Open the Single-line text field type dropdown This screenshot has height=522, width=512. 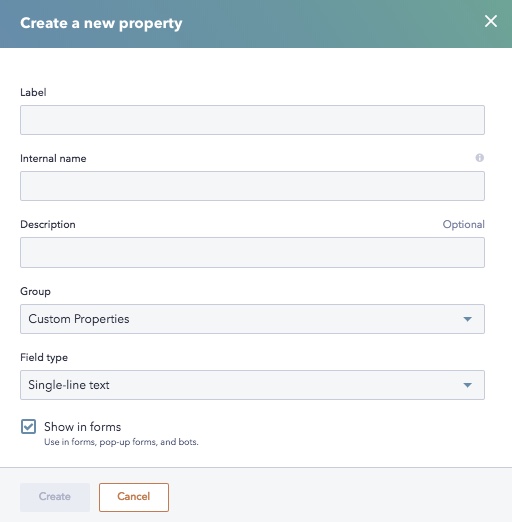tap(252, 385)
